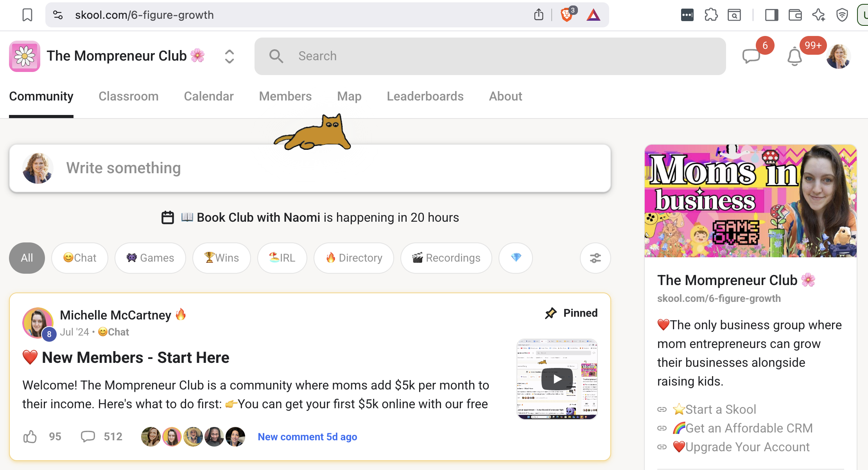Image resolution: width=868 pixels, height=470 pixels.
Task: Expand the community switcher chevrons
Action: (x=230, y=56)
